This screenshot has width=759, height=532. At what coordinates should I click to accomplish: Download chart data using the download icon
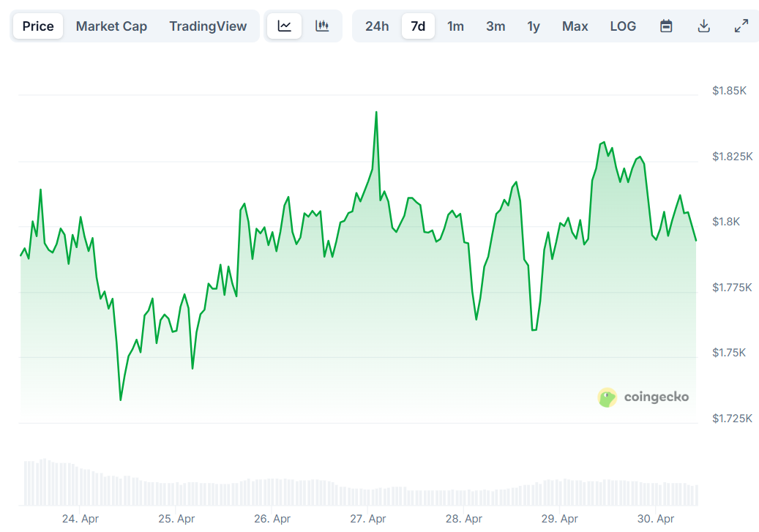click(703, 26)
